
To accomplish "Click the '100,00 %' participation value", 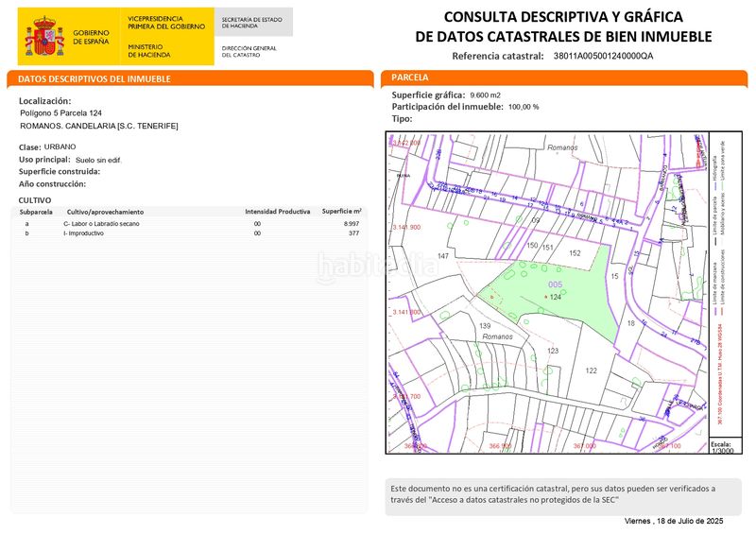I will tap(524, 107).
